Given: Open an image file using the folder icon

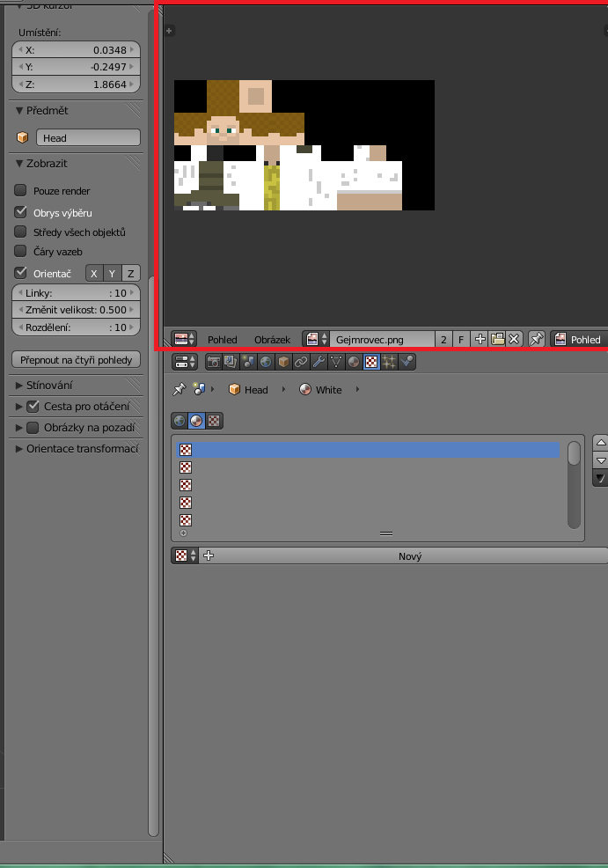Looking at the screenshot, I should 497,339.
